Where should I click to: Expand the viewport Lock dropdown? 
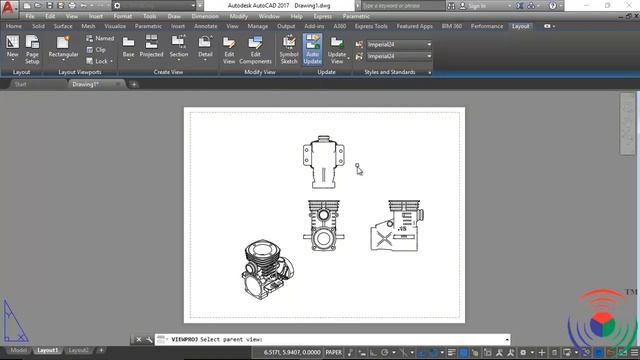click(111, 61)
